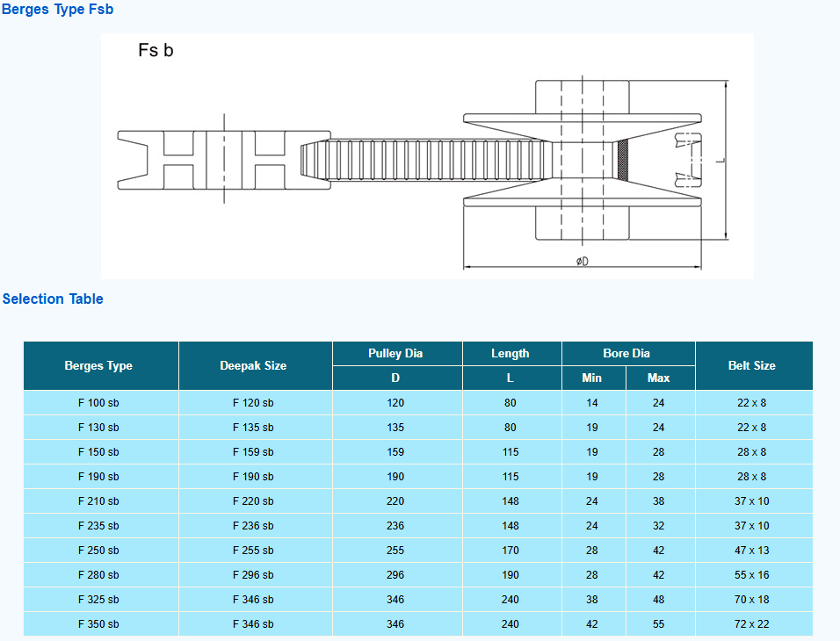Click the 'Selection Table' heading
This screenshot has width=840, height=641.
[53, 299]
